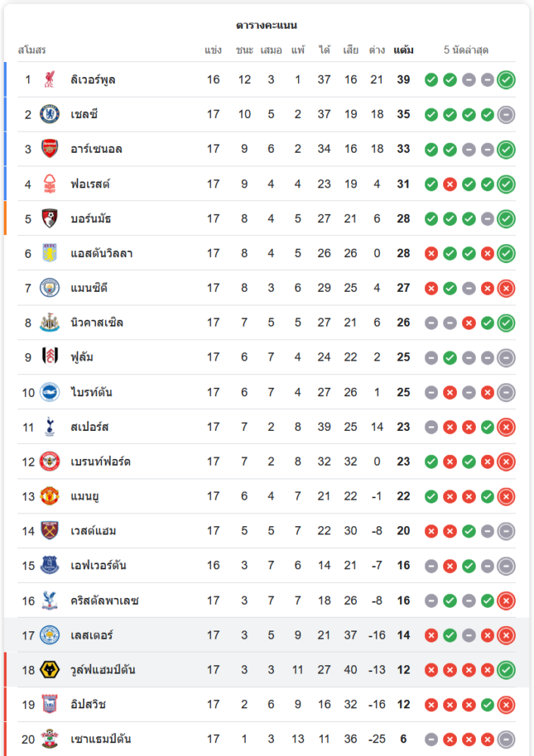The width and height of the screenshot is (534, 756).
Task: Click the Chelsea club crest
Action: 49,114
